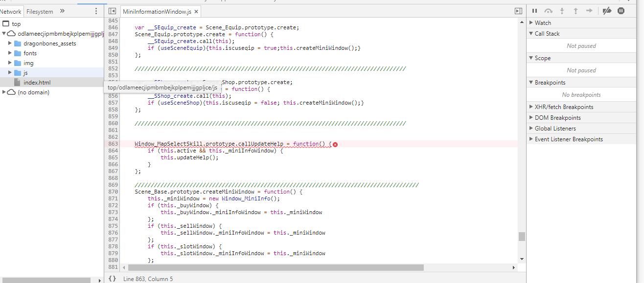The image size is (644, 283).
Task: Collapse the odlameecjipmbmbejkplpemijjgpljce domain node
Action: click(x=4, y=34)
